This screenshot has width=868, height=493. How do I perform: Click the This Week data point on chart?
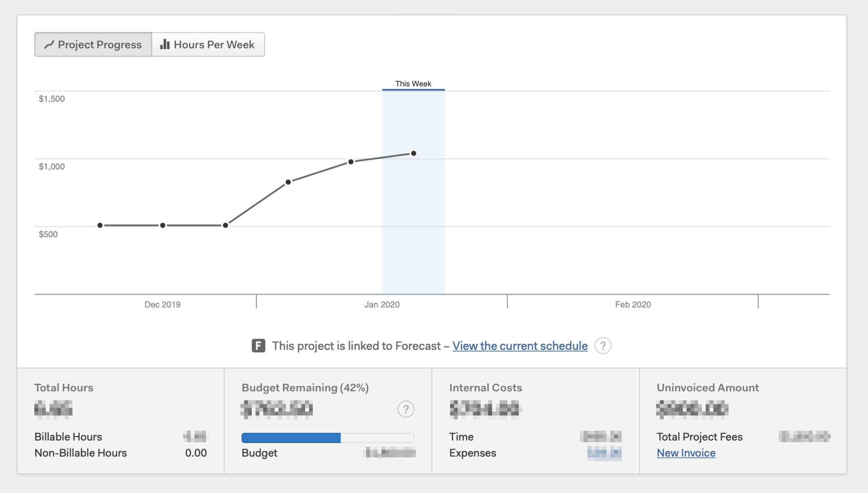[413, 154]
